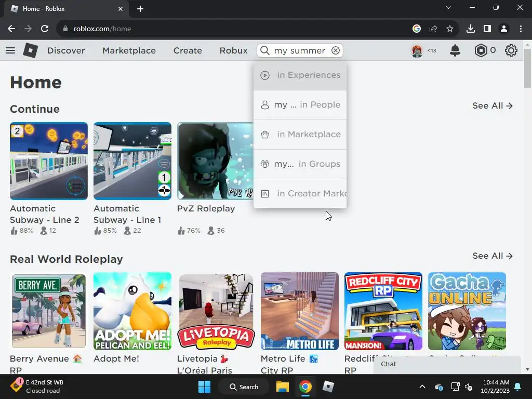Image resolution: width=532 pixels, height=399 pixels.
Task: Open traffic widget E 42nd St WB
Action: coord(37,387)
